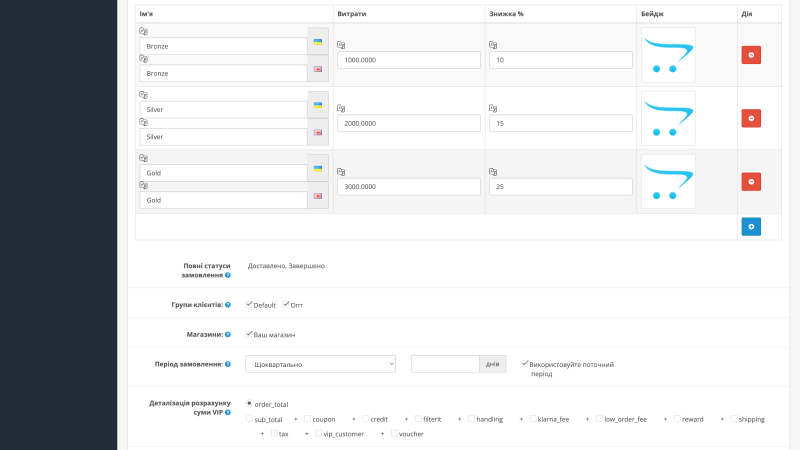This screenshot has height=450, width=800.
Task: Open the Щоквартально order period dropdown
Action: point(320,364)
